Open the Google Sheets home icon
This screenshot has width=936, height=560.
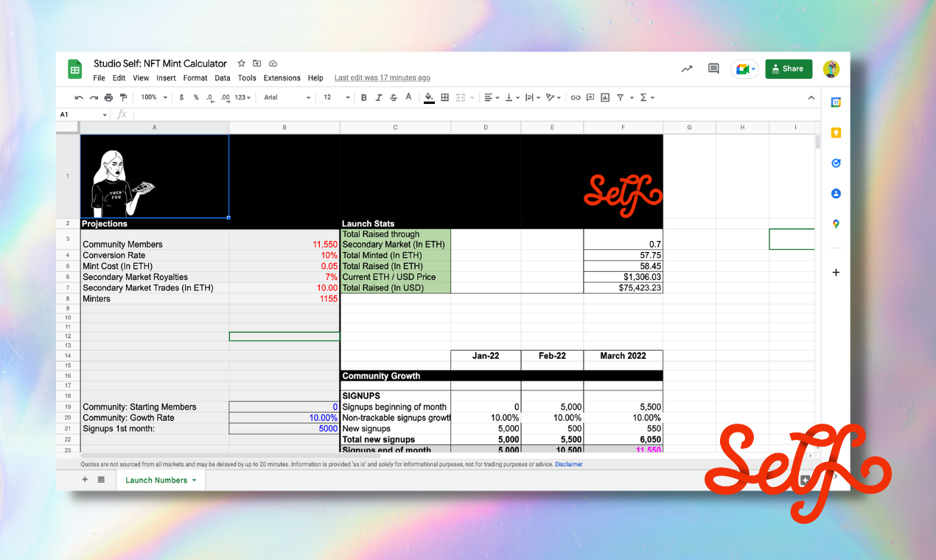pyautogui.click(x=74, y=70)
